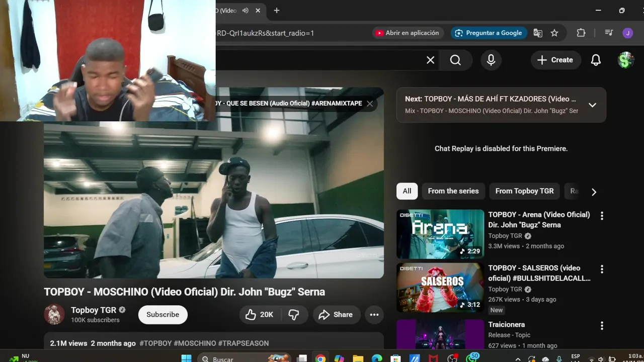
Task: Open Google Chrome from the taskbar
Action: coord(320,358)
